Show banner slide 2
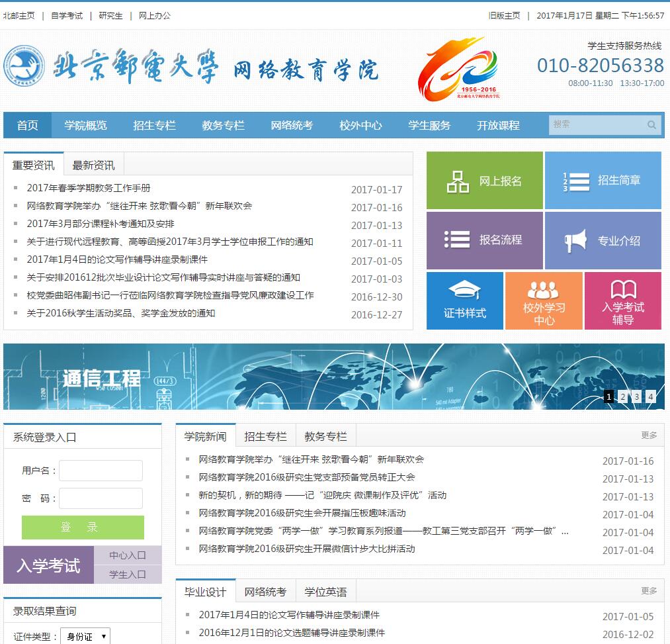This screenshot has height=644, width=670. point(623,396)
